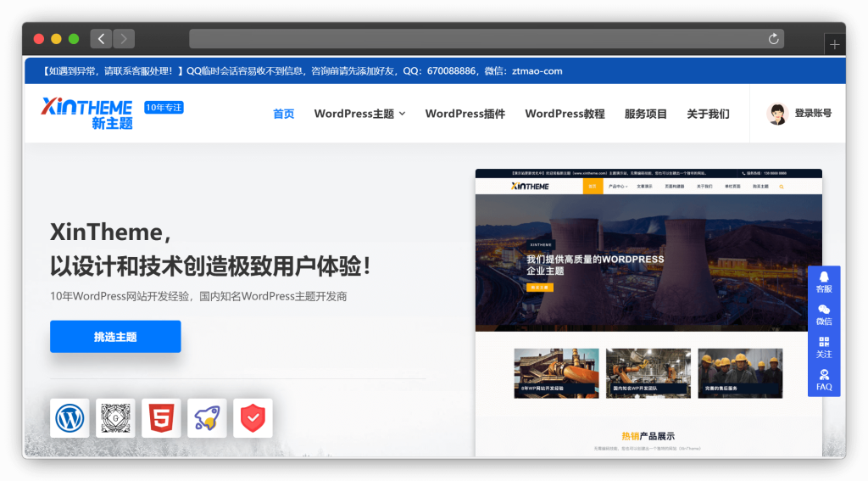The height and width of the screenshot is (481, 868).
Task: Click the red security shield icon
Action: [x=253, y=418]
